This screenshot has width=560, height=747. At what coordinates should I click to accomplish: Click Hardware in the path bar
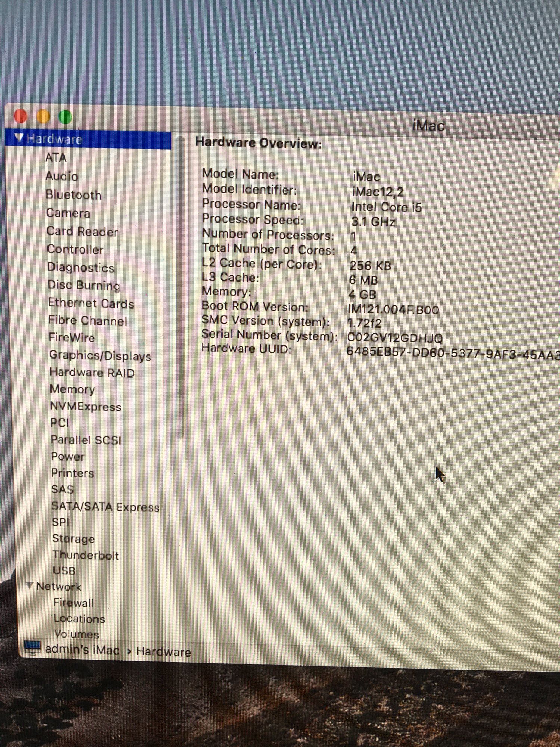point(164,652)
